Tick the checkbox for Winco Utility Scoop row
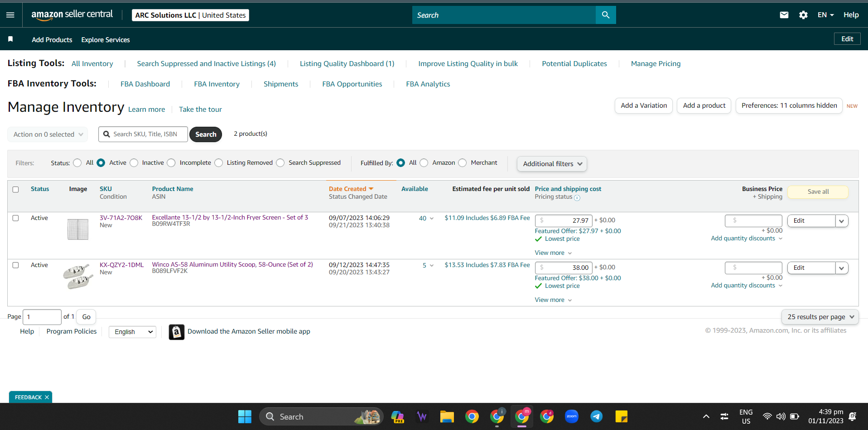The height and width of the screenshot is (430, 868). click(15, 265)
